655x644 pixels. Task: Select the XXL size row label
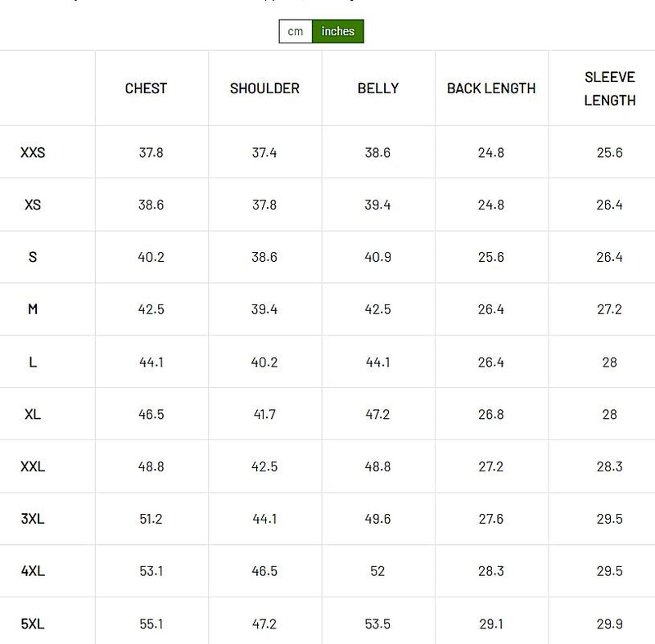33,466
